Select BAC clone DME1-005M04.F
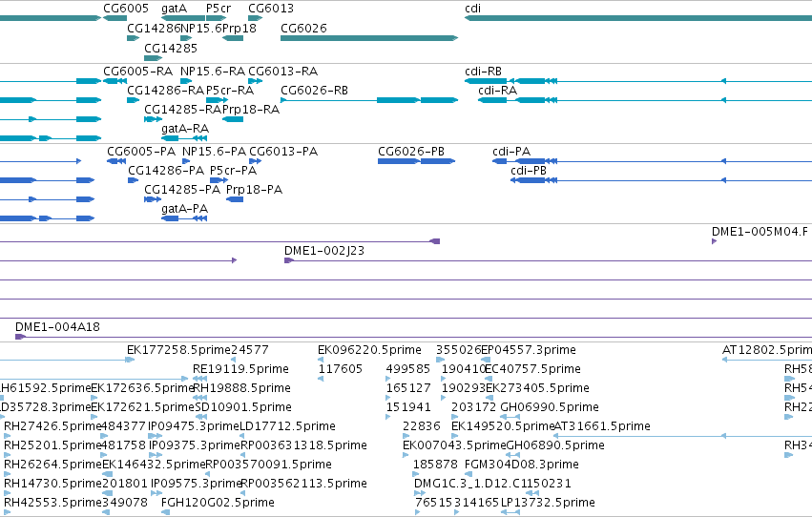This screenshot has height=517, width=812. point(760,232)
